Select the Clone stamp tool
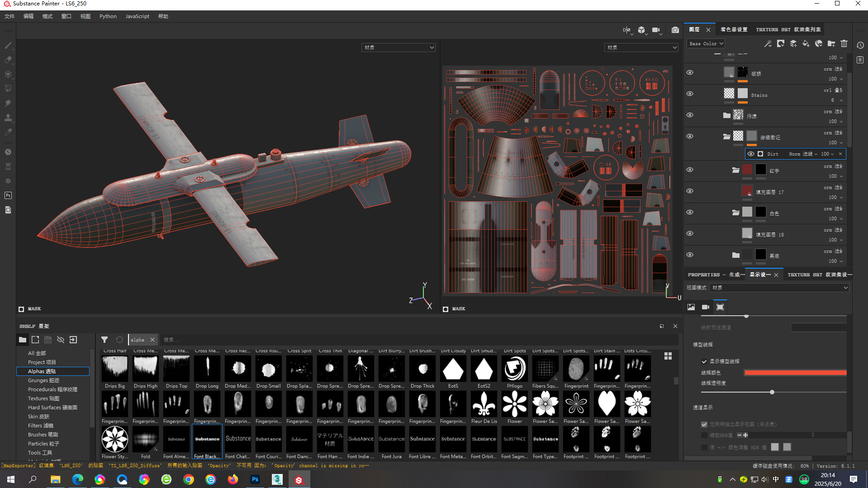Image resolution: width=868 pixels, height=488 pixels. (8, 118)
